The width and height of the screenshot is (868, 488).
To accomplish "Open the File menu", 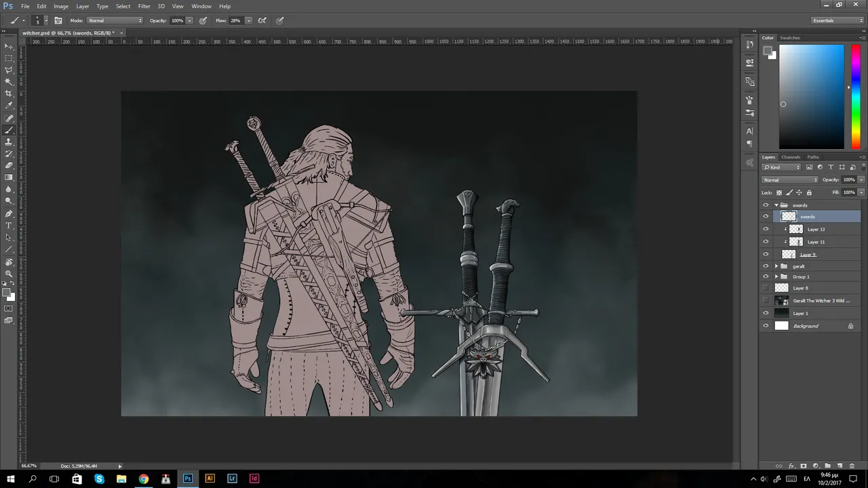I will point(25,6).
